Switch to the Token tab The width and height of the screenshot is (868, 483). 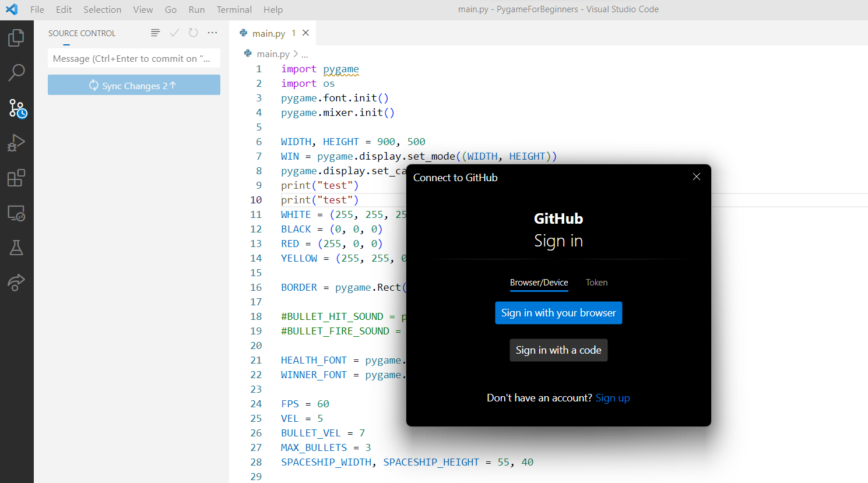tap(596, 283)
